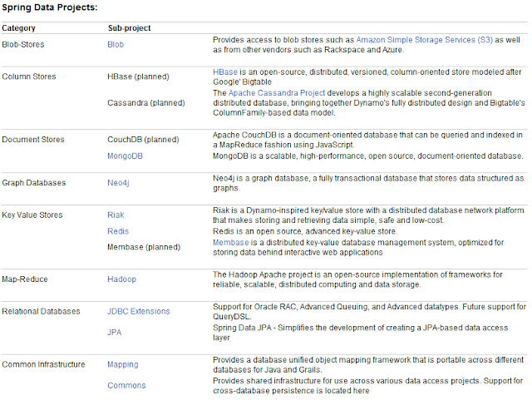Click the Common Infrastructure category cell
Image resolution: width=532 pixels, height=400 pixels.
[x=43, y=364]
